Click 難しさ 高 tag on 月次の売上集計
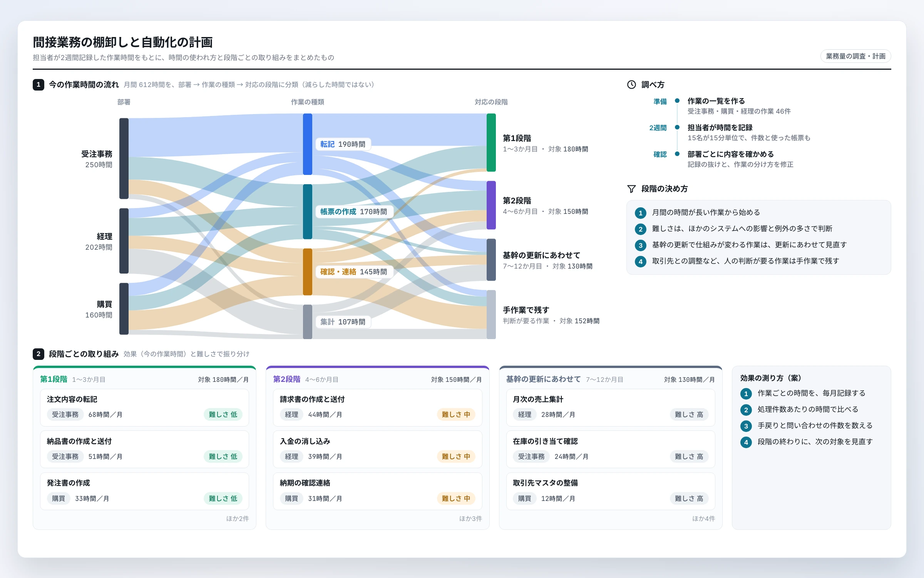 click(x=689, y=415)
